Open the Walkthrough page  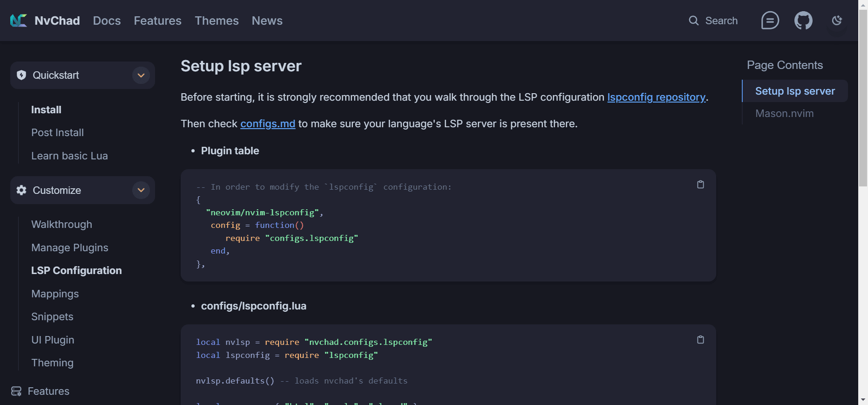click(x=61, y=224)
